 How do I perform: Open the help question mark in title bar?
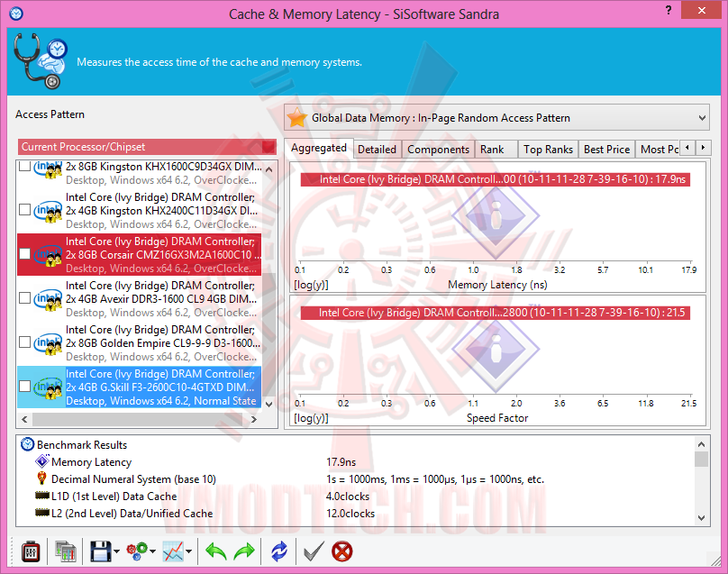pyautogui.click(x=669, y=10)
